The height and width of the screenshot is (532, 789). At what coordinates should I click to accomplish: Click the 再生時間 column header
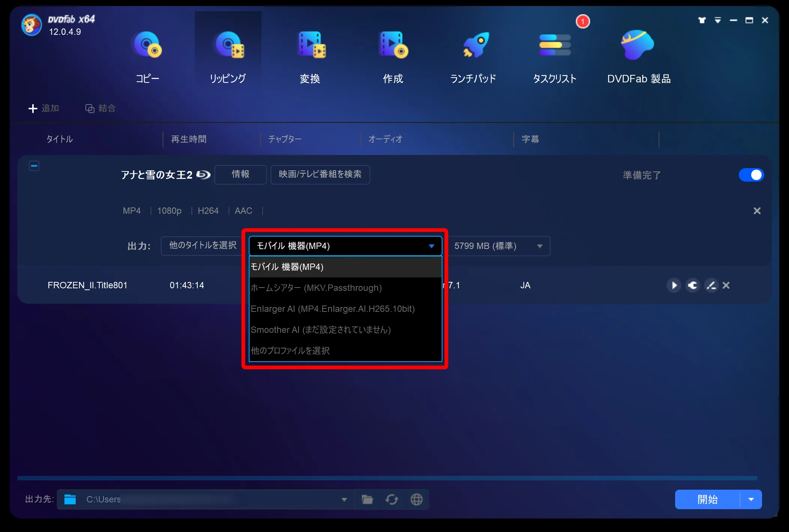tap(189, 139)
